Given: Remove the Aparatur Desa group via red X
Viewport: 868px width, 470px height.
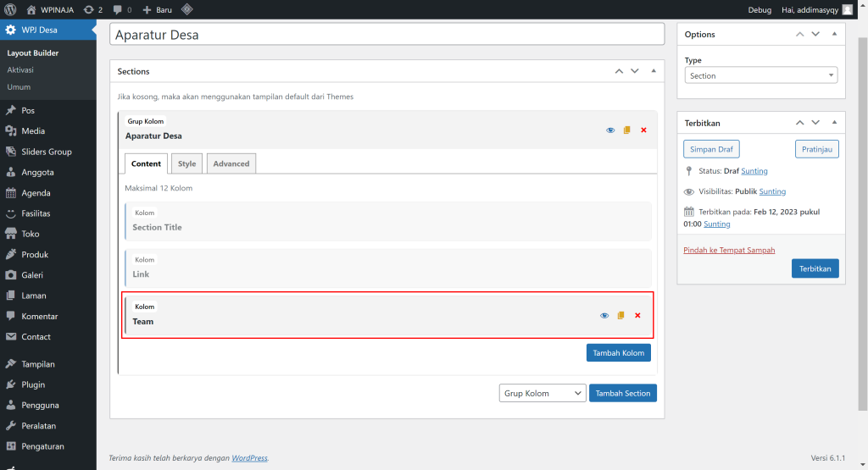Looking at the screenshot, I should (644, 130).
